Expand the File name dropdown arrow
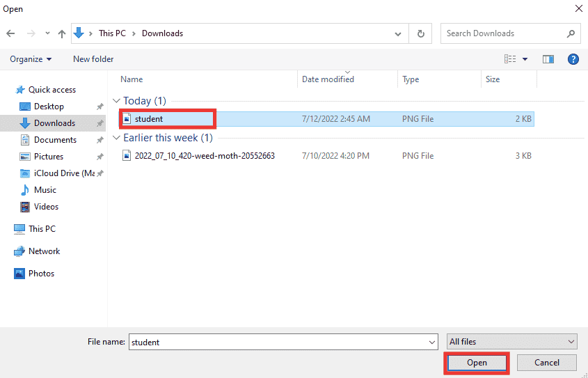 pos(432,342)
